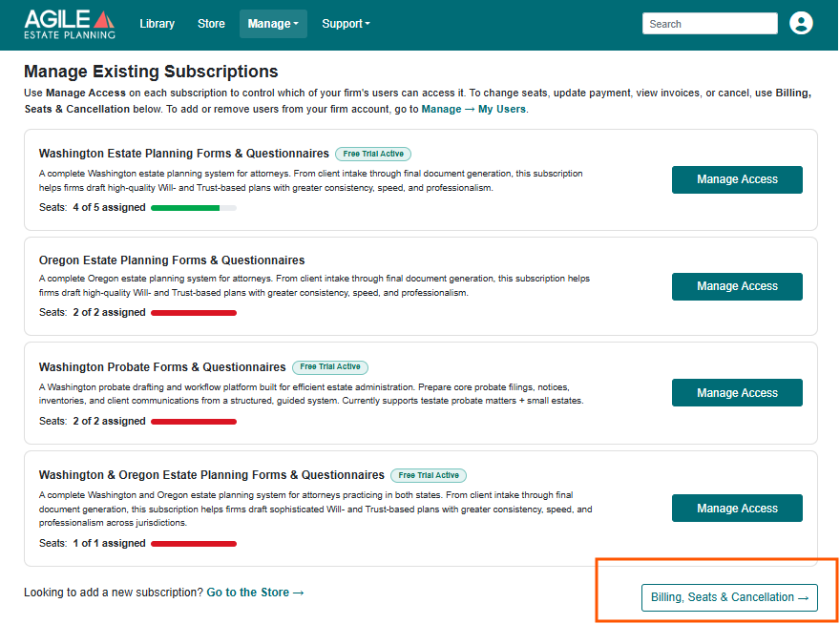Image resolution: width=840 pixels, height=624 pixels.
Task: Click the red seats bar under Oregon Estate Planning
Action: point(194,313)
